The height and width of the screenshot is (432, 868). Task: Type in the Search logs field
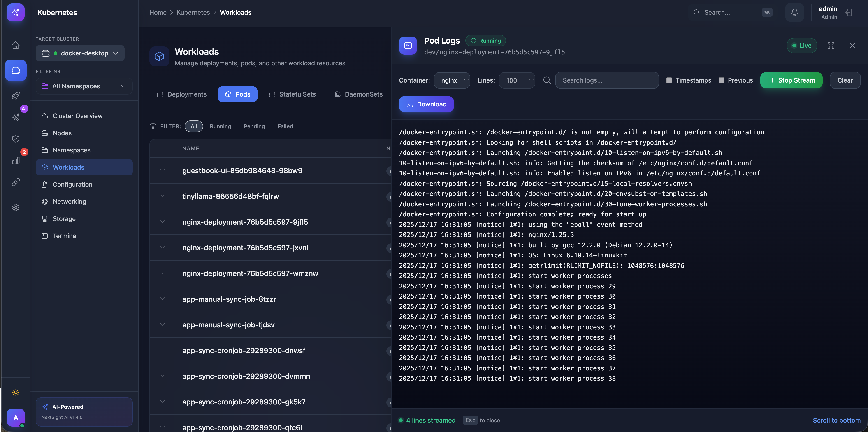(x=606, y=80)
